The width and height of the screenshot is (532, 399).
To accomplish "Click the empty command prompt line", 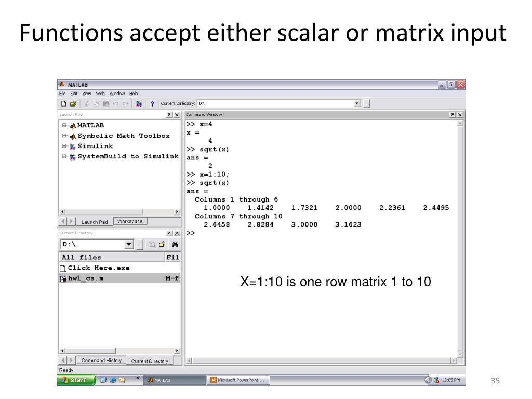I will pos(321,233).
